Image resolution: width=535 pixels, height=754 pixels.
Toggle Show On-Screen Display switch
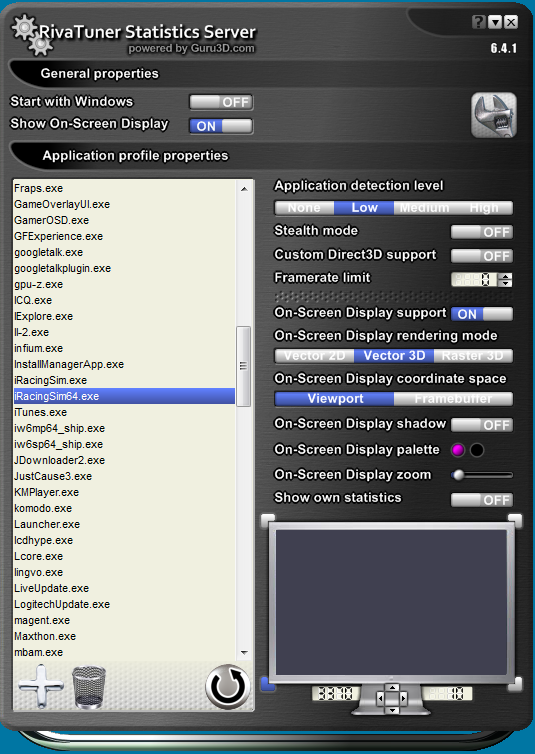point(221,126)
